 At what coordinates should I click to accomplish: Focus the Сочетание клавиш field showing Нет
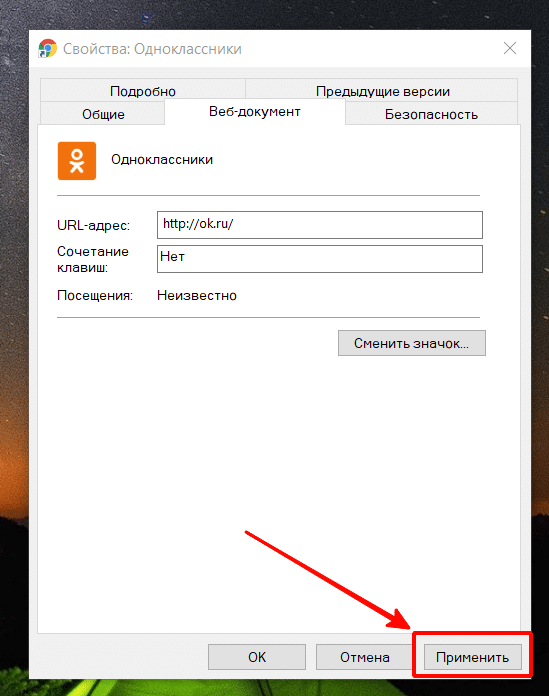click(320, 259)
